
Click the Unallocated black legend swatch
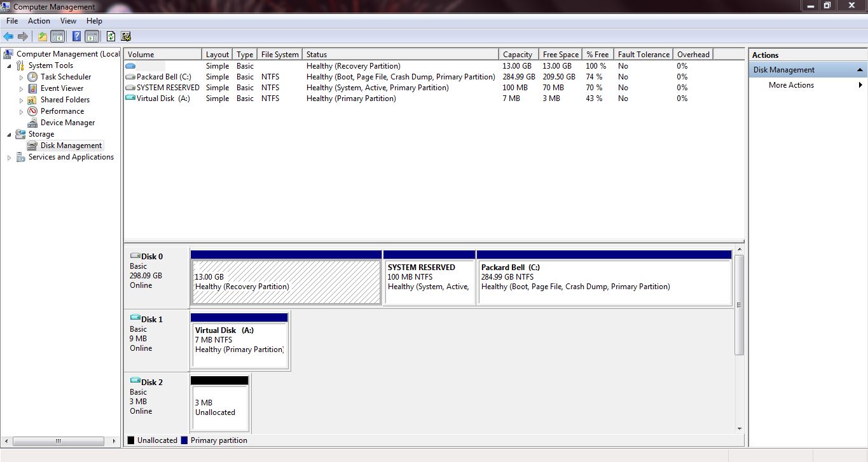click(131, 440)
